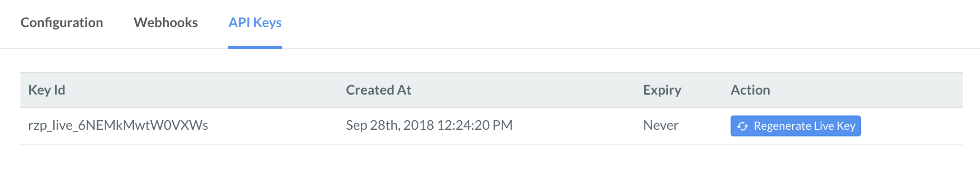This screenshot has height=183, width=980.
Task: Open the Configuration tab
Action: tap(62, 23)
